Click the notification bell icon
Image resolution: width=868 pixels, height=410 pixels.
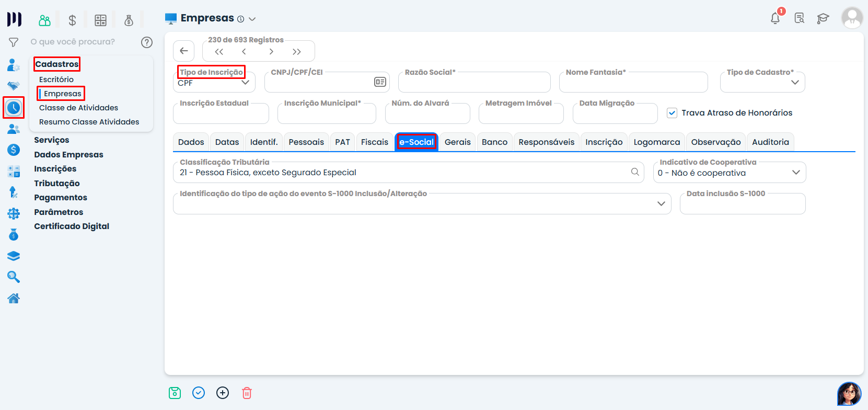click(775, 19)
